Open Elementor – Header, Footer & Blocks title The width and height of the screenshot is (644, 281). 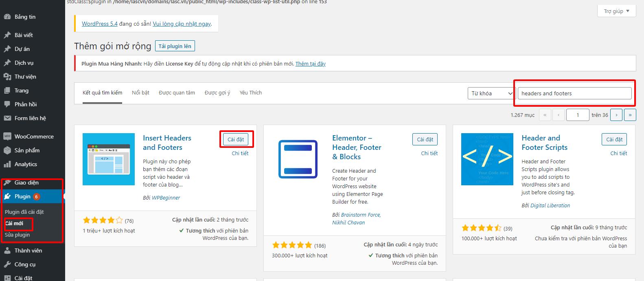pos(357,147)
